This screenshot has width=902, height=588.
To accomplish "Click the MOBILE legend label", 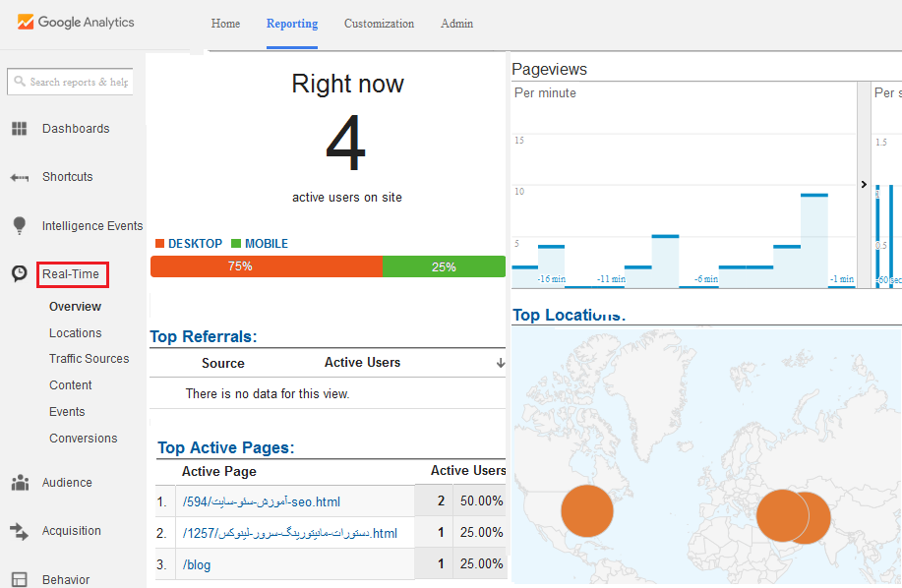I will 267,244.
